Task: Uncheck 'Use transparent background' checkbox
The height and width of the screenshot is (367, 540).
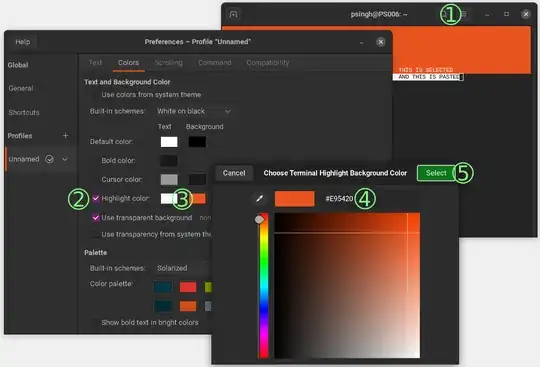Action: (x=96, y=218)
